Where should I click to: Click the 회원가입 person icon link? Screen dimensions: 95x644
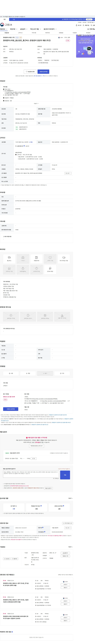tap(86, 25)
